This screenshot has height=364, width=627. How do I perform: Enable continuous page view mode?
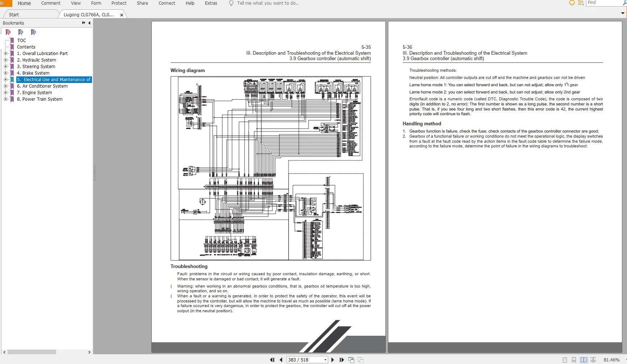(574, 360)
